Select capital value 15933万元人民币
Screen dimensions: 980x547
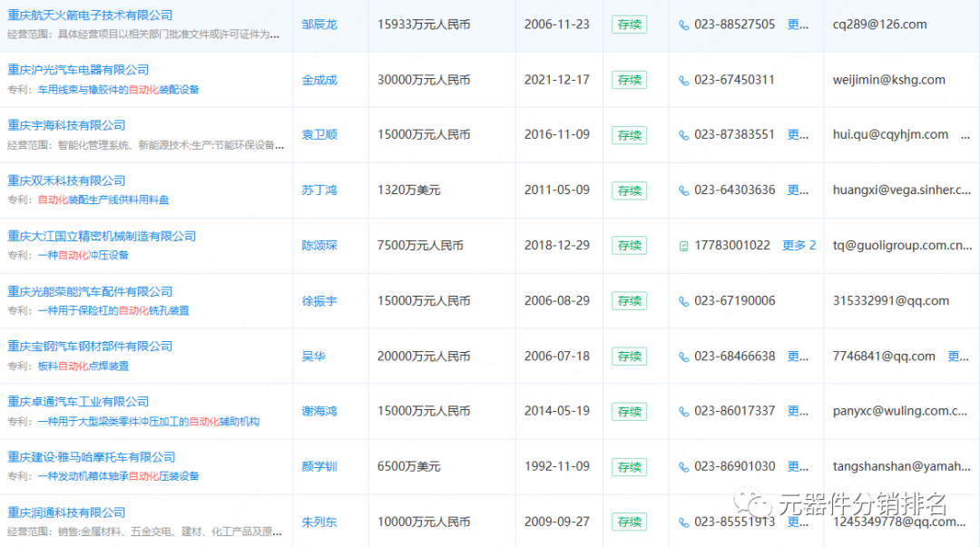pyautogui.click(x=424, y=24)
